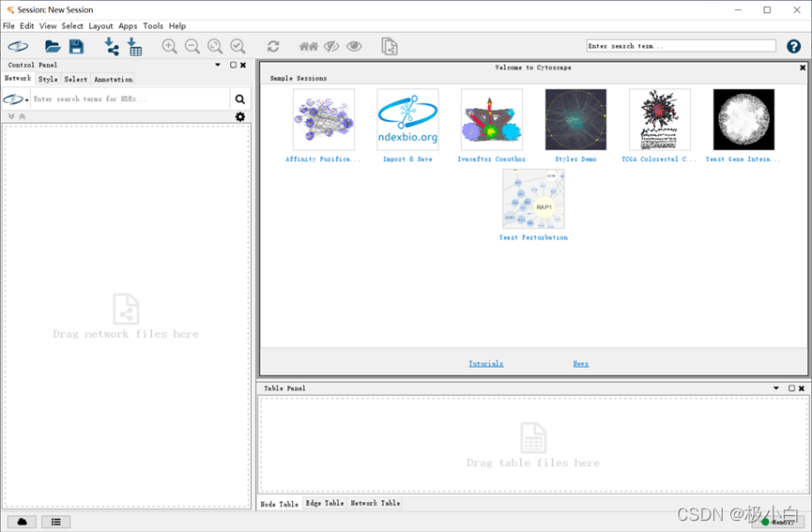
Task: Hide selected nodes and edges icon
Action: coord(331,47)
